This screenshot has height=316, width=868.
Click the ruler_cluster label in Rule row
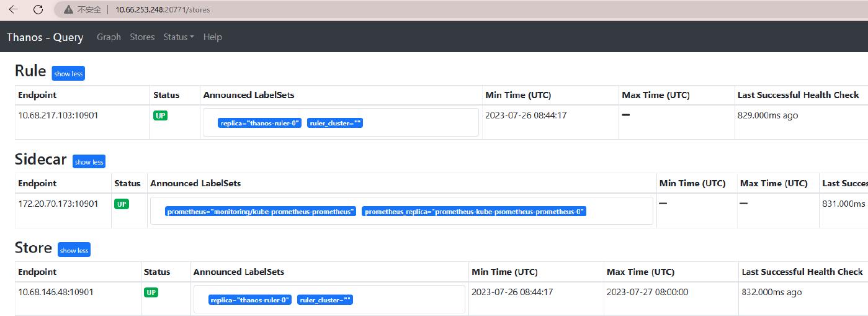335,123
